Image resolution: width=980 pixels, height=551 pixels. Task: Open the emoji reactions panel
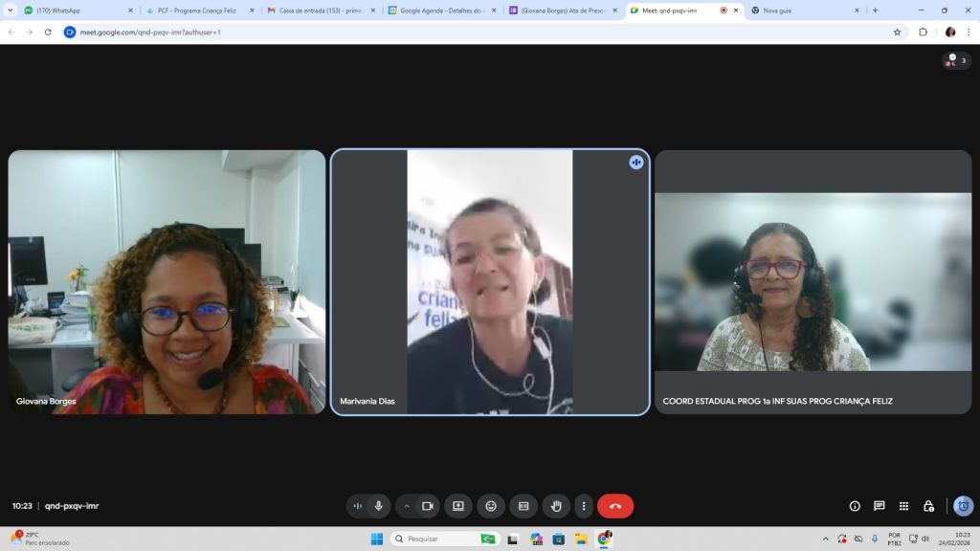click(x=491, y=506)
